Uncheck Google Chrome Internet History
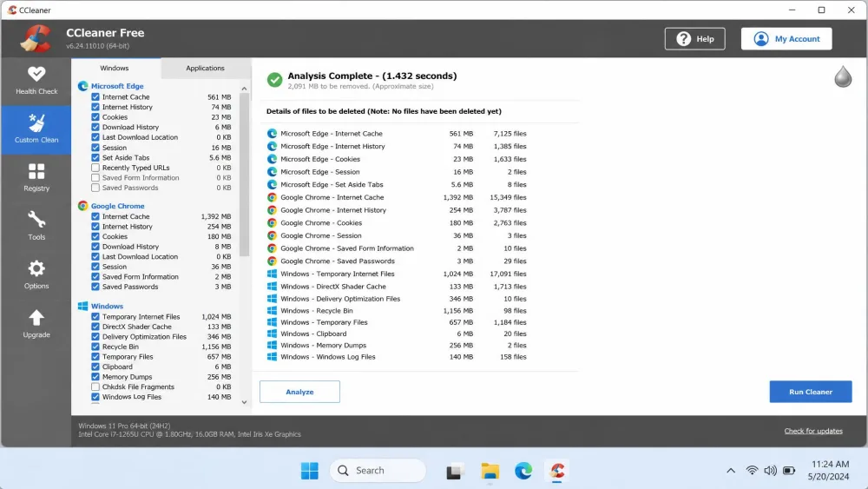Screen dimensions: 868x489 click(x=95, y=227)
